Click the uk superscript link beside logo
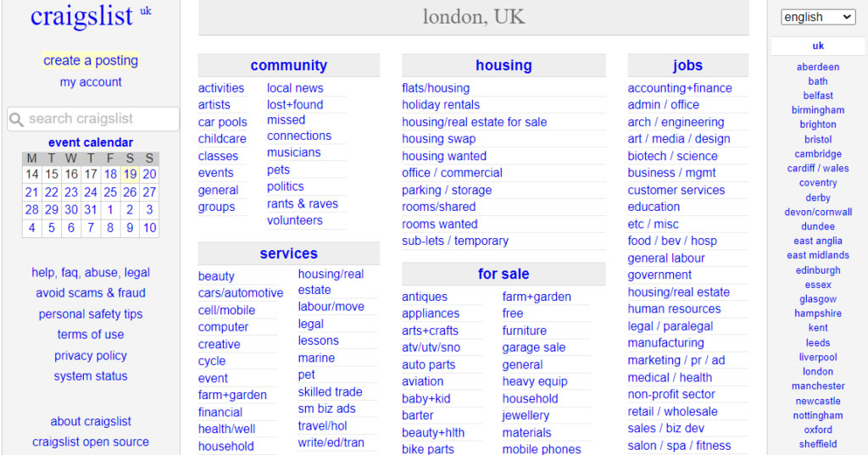 146,11
